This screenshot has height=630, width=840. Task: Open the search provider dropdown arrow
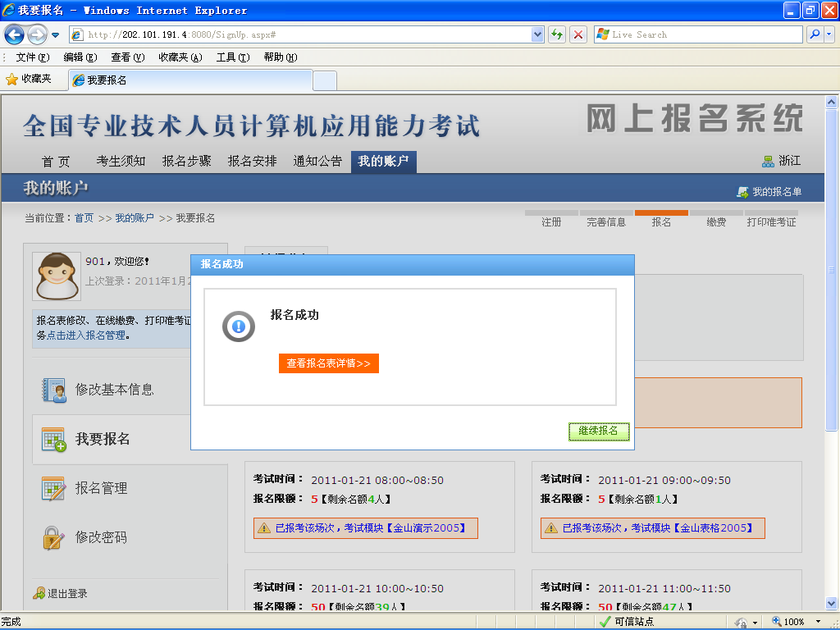[x=829, y=34]
